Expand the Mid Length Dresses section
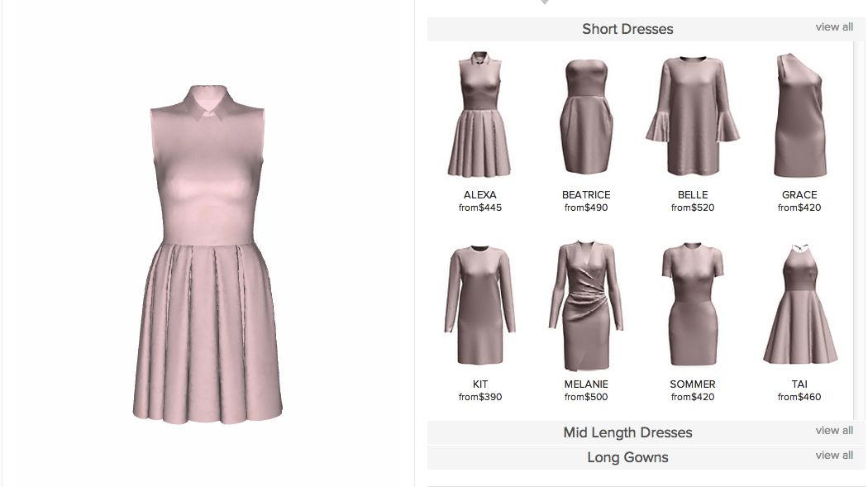The height and width of the screenshot is (487, 868). tap(627, 432)
